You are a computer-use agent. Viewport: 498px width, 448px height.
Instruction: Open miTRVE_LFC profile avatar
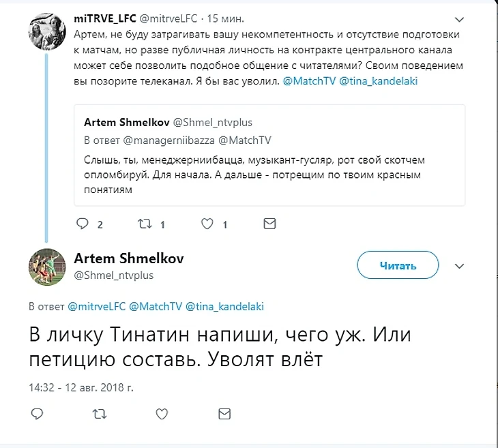[47, 31]
